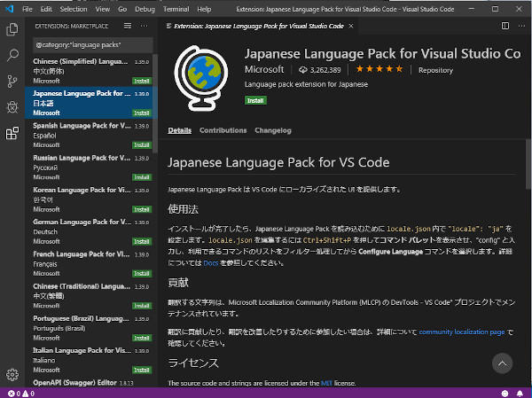Screen dimensions: 532x398
Task: Install Japanese Language Pack from details page
Action: [255, 100]
